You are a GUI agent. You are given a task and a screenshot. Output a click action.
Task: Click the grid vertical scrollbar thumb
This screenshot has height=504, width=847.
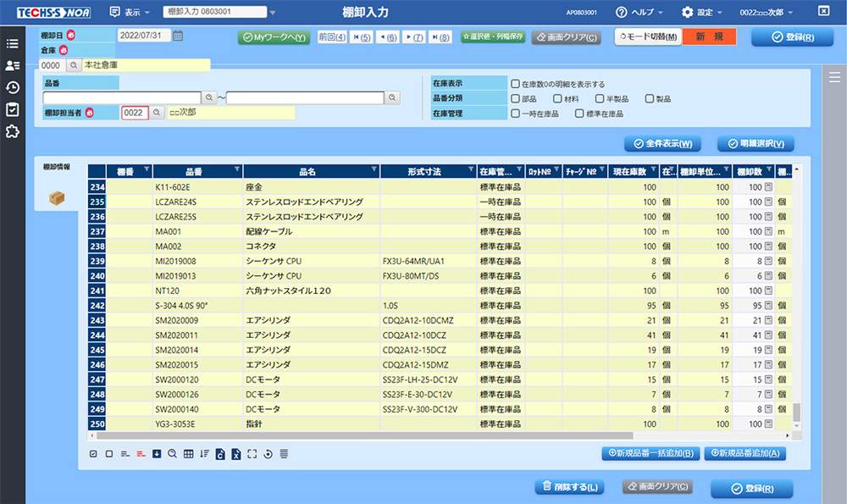pos(796,413)
